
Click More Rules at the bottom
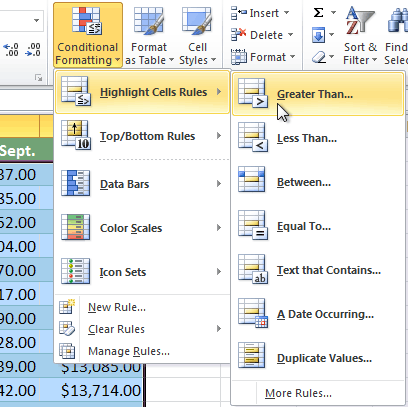[298, 393]
